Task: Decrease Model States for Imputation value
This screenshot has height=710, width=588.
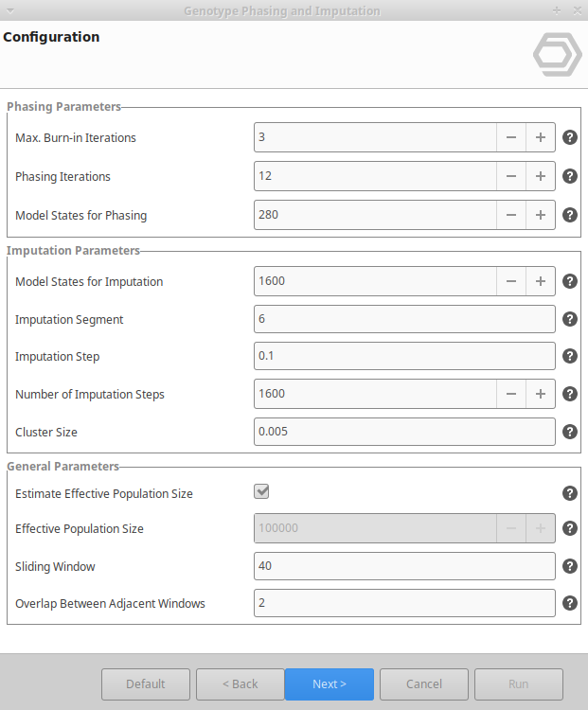Action: [x=510, y=281]
